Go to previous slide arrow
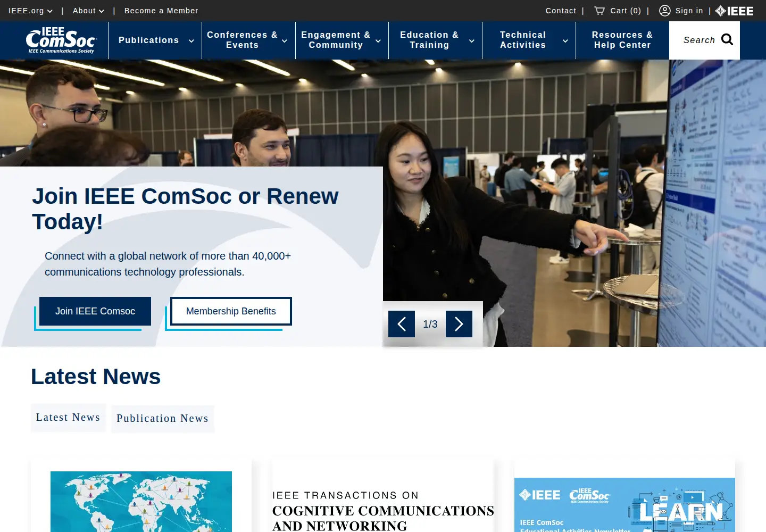 click(402, 324)
